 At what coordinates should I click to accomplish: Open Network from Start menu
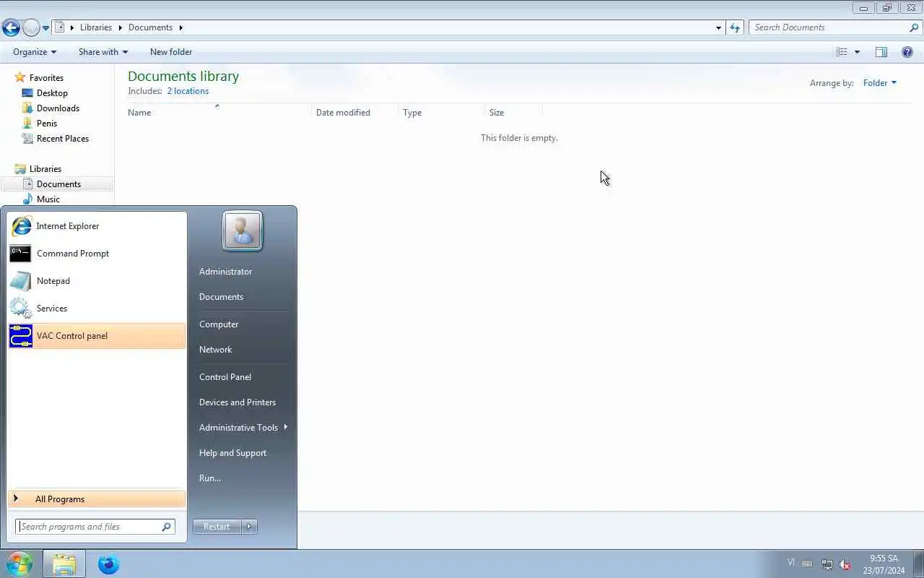coord(215,350)
